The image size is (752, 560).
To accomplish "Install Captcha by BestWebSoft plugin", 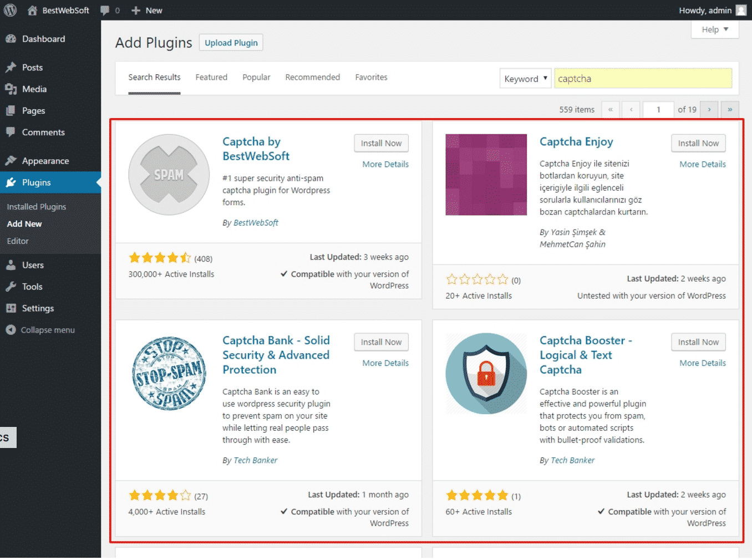I will coord(382,143).
